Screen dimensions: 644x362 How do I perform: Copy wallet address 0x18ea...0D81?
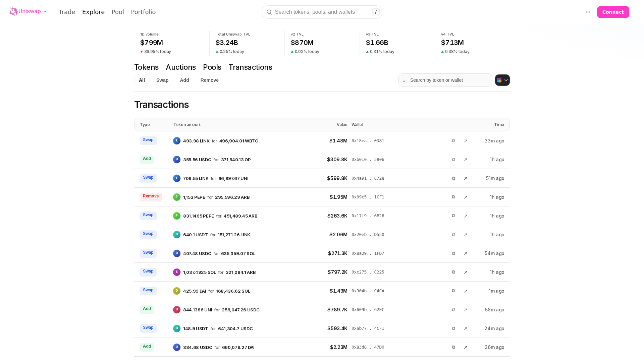[x=453, y=141]
